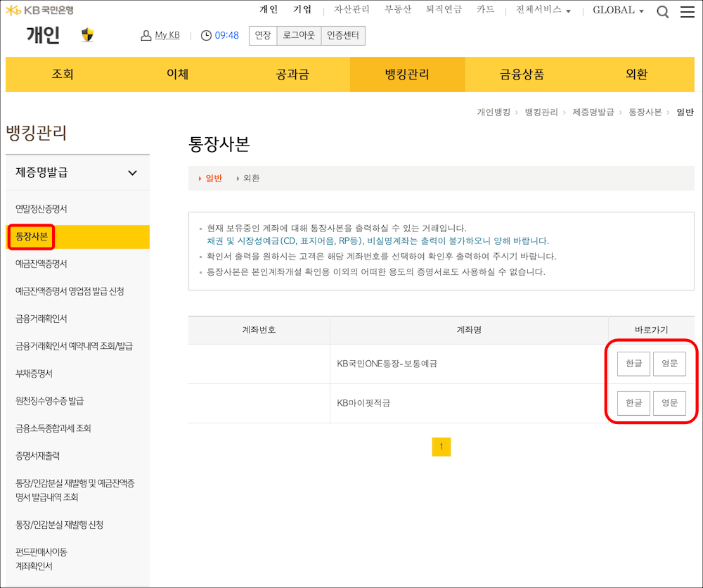Click KB국민ONE통장-보통예금 account name
The width and height of the screenshot is (703, 588).
[x=387, y=364]
